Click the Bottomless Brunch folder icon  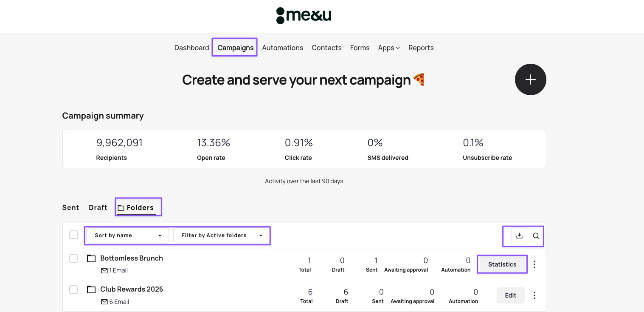[x=91, y=258]
